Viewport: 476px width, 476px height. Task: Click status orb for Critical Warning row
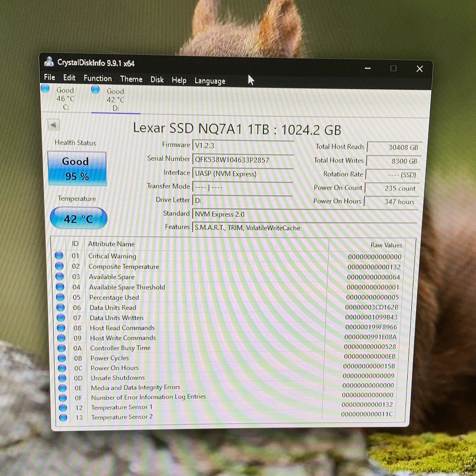coord(59,255)
